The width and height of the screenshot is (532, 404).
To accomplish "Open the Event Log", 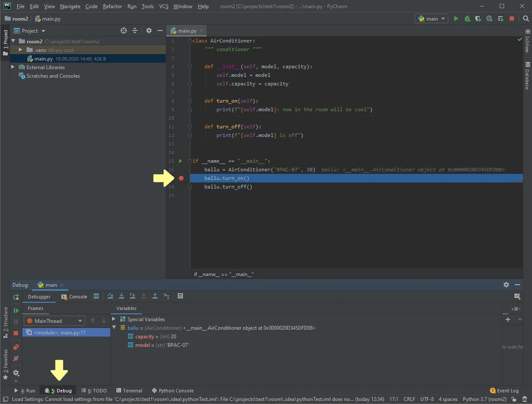I will [504, 391].
